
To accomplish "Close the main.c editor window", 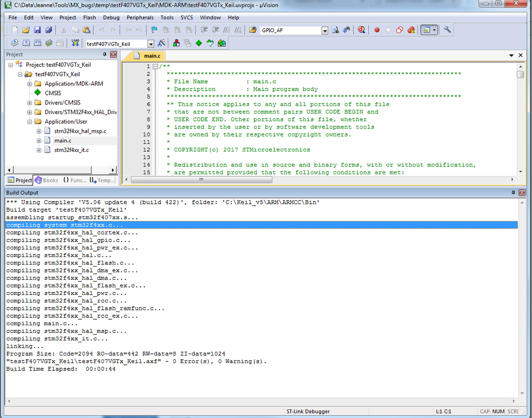I will pyautogui.click(x=521, y=55).
